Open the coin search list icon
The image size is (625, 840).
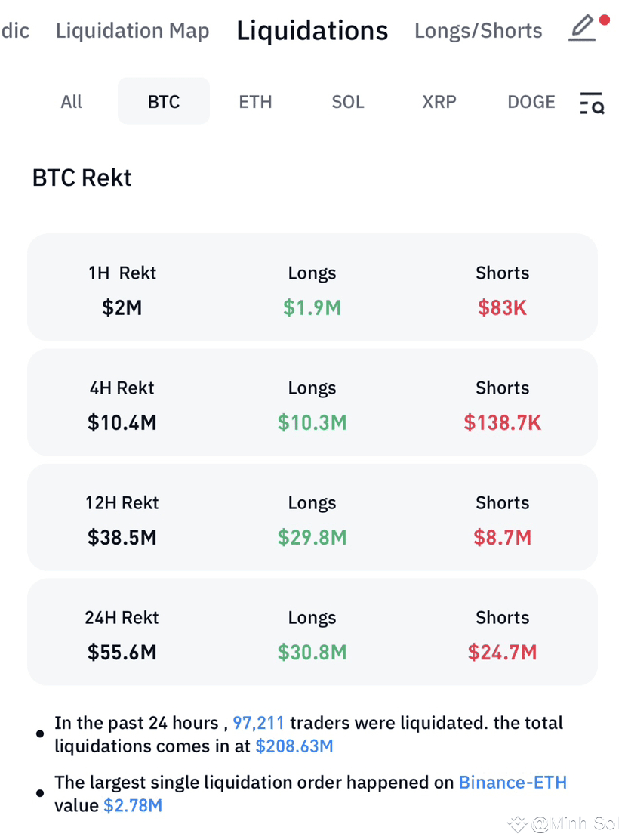click(x=591, y=103)
